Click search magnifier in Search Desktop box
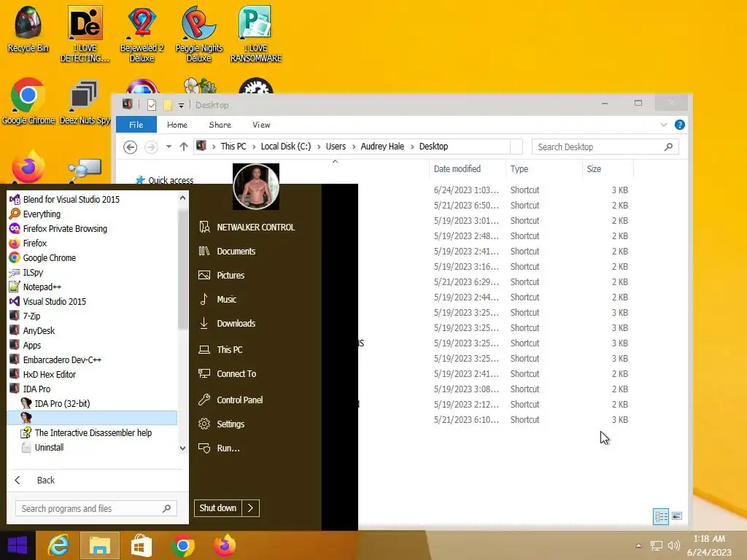Screen dimensions: 747x560 (x=668, y=147)
